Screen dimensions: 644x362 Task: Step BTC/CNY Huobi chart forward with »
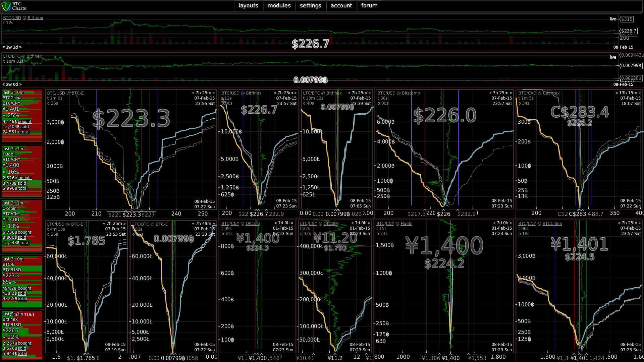coord(511,223)
